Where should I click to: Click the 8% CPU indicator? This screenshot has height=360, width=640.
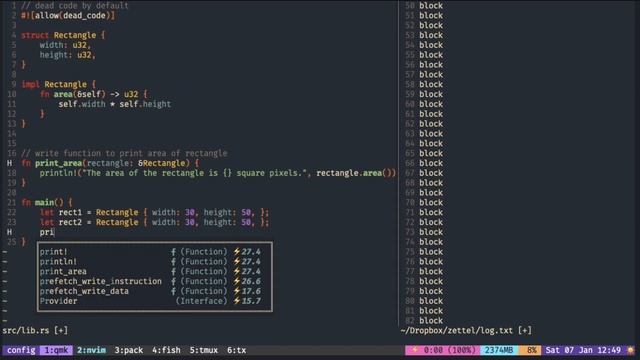tap(531, 350)
